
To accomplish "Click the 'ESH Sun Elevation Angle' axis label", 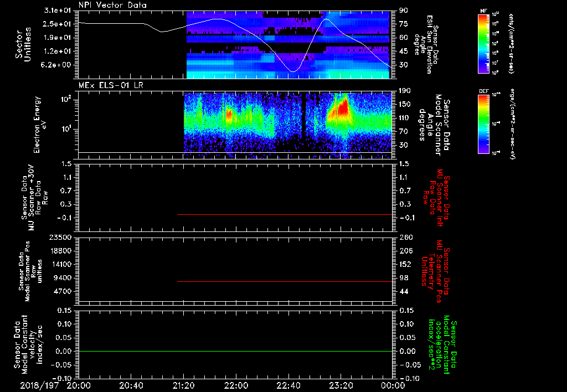I will click(x=427, y=44).
